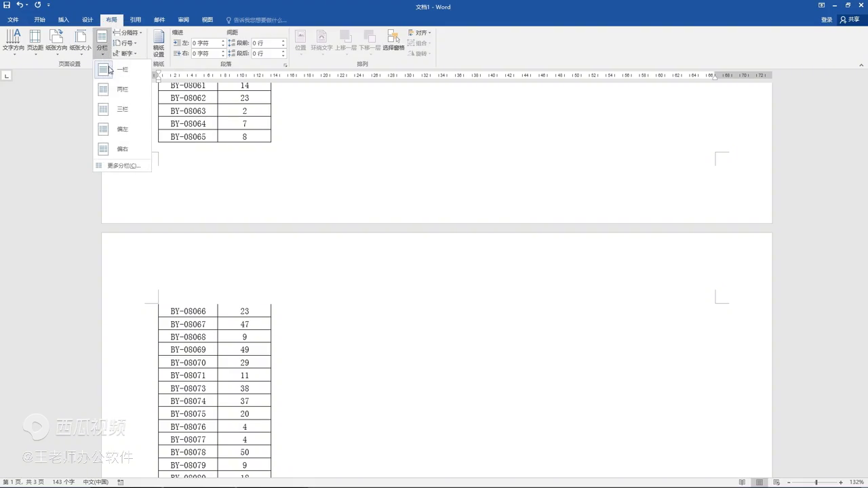Click the page count status 第1页

click(x=22, y=482)
